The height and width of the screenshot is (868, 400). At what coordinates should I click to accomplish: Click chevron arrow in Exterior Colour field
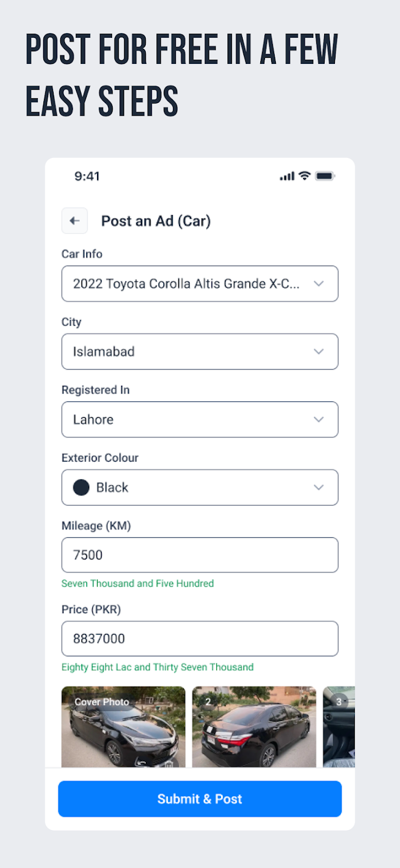[x=319, y=488]
